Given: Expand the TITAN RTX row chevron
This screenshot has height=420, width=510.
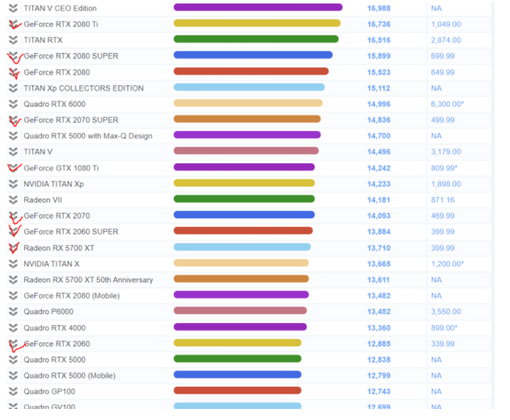Looking at the screenshot, I should (13, 40).
